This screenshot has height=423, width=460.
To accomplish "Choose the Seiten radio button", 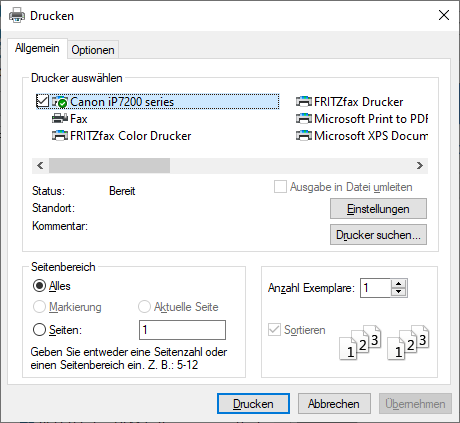I will click(x=39, y=330).
